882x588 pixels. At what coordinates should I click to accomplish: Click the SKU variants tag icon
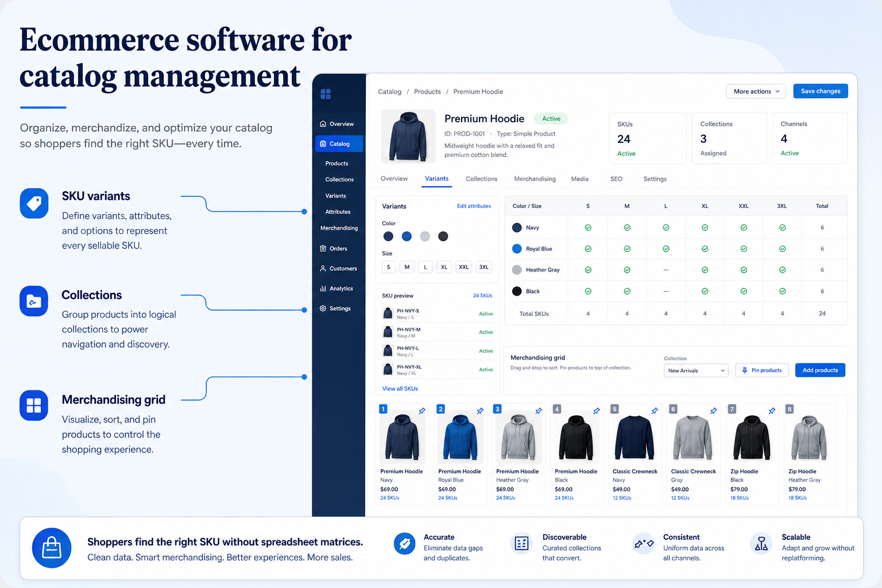34,203
